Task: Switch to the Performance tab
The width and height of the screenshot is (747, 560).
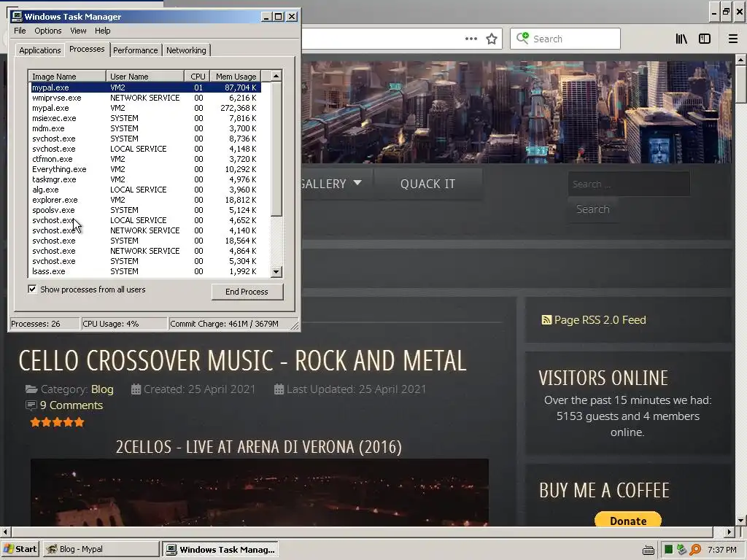Action: (135, 50)
